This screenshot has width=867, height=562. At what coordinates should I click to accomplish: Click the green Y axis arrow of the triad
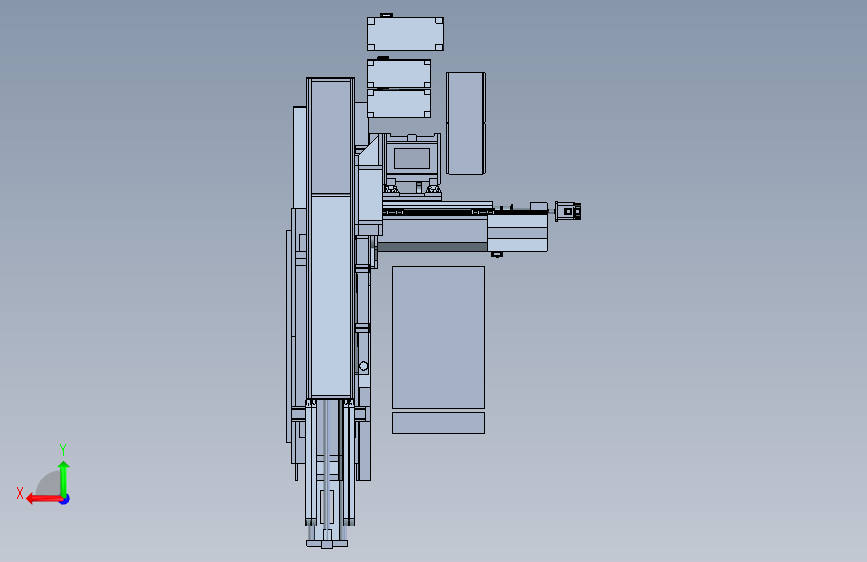pyautogui.click(x=64, y=479)
